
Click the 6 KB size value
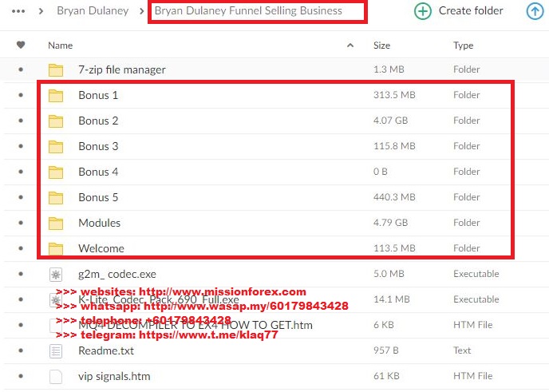click(383, 325)
